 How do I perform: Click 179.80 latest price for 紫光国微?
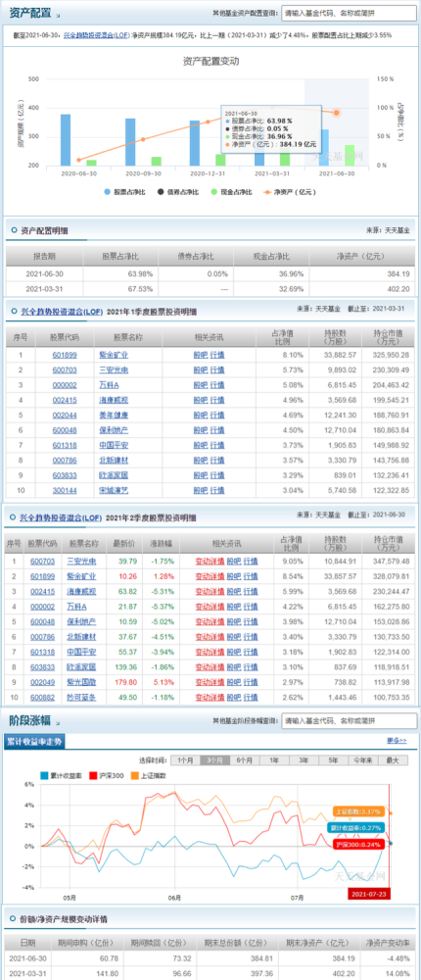click(x=127, y=682)
